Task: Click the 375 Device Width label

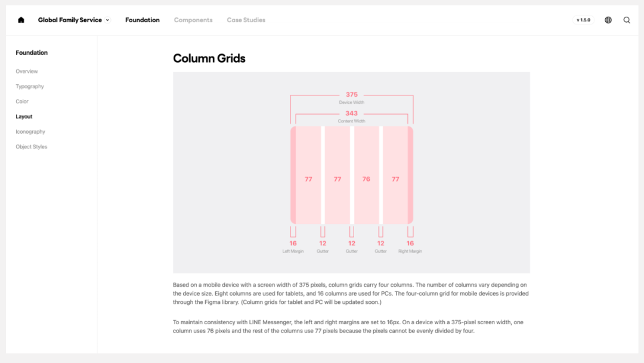Action: [352, 95]
